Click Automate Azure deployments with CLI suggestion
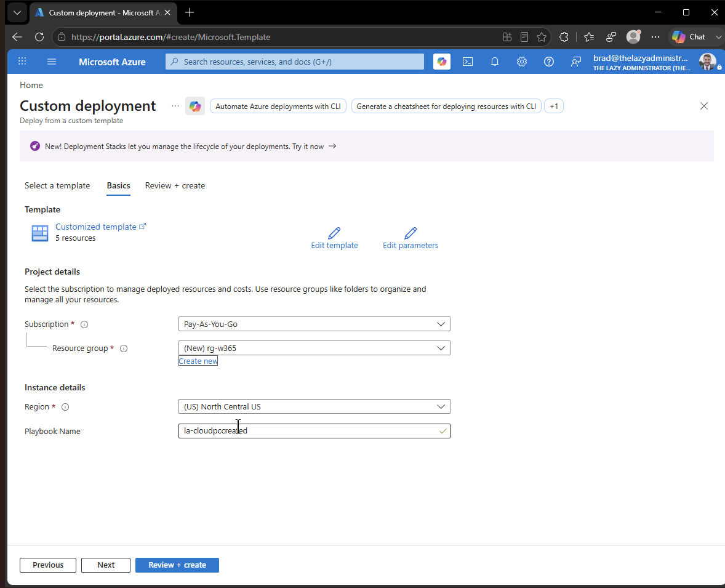This screenshot has height=588, width=725. [x=278, y=107]
